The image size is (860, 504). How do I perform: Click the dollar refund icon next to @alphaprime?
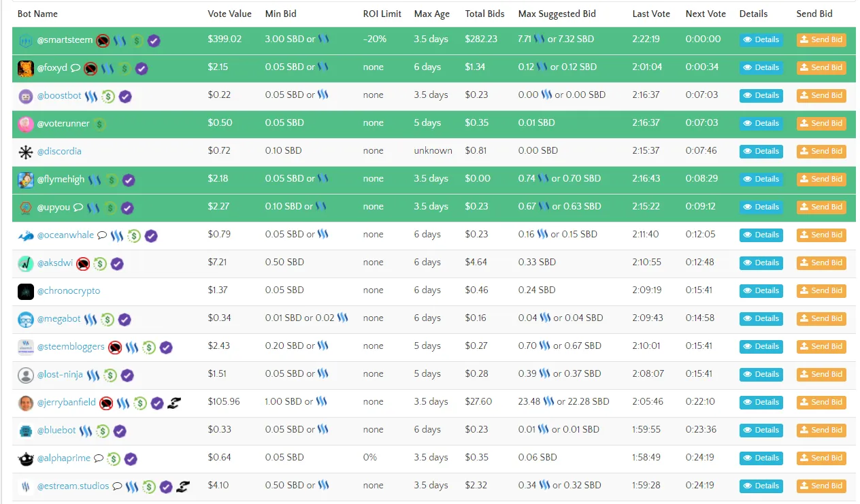[x=114, y=458]
